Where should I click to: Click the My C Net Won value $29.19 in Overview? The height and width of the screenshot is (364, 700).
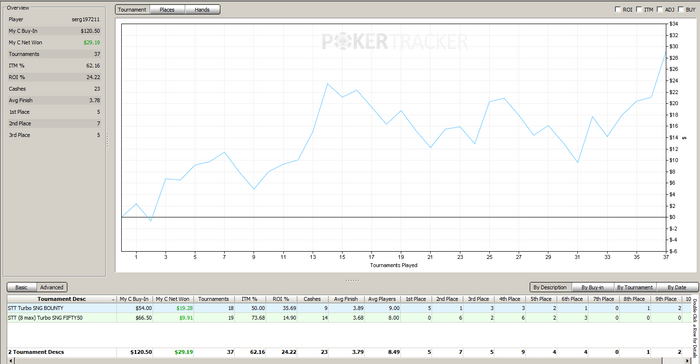click(92, 43)
